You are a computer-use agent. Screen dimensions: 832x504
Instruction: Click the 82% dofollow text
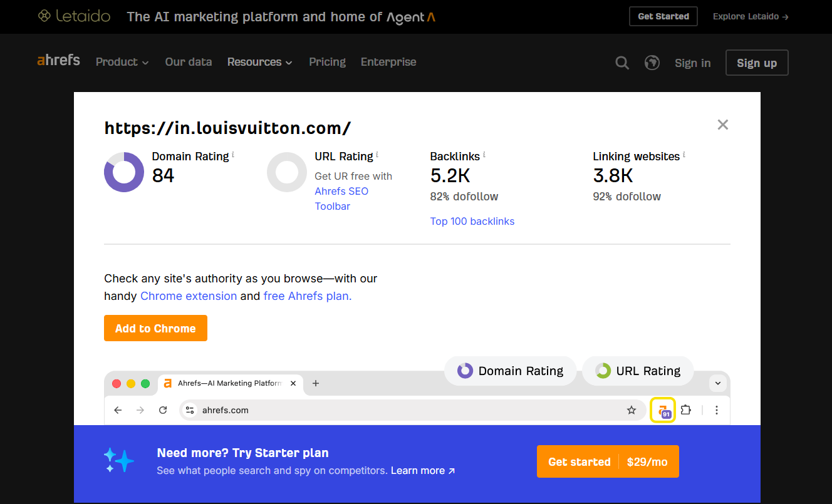tap(464, 197)
